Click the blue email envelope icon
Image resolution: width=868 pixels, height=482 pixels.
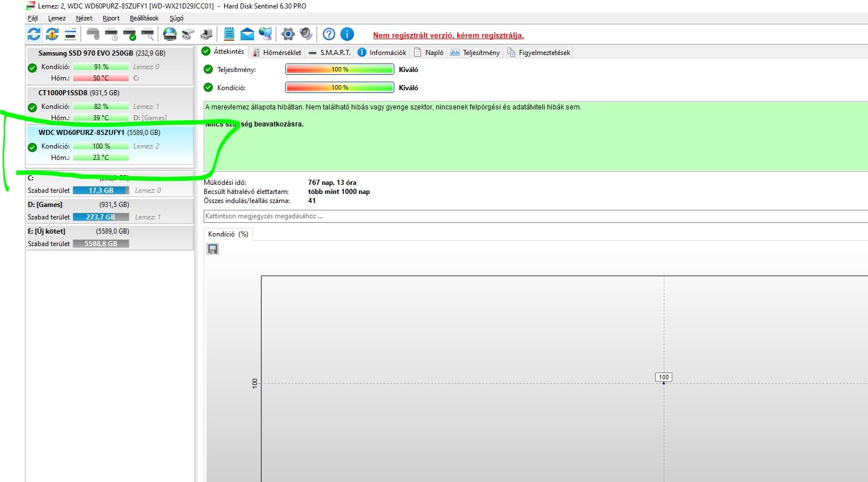tap(247, 34)
